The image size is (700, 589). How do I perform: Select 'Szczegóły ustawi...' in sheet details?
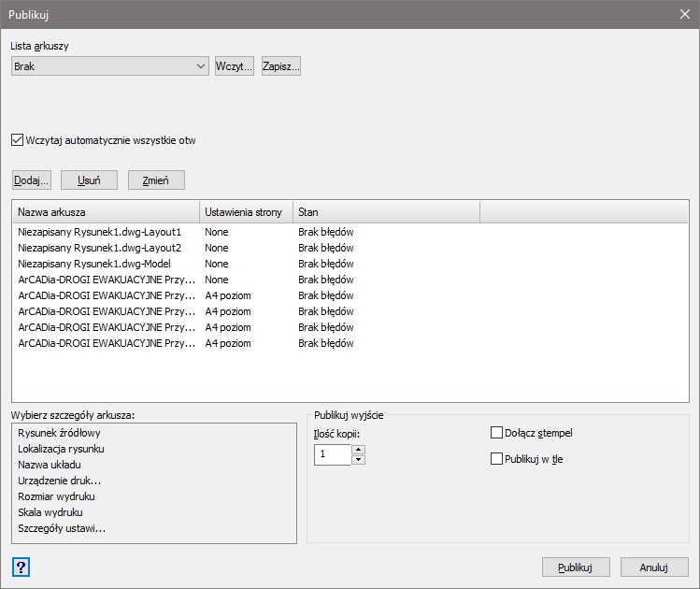62,528
